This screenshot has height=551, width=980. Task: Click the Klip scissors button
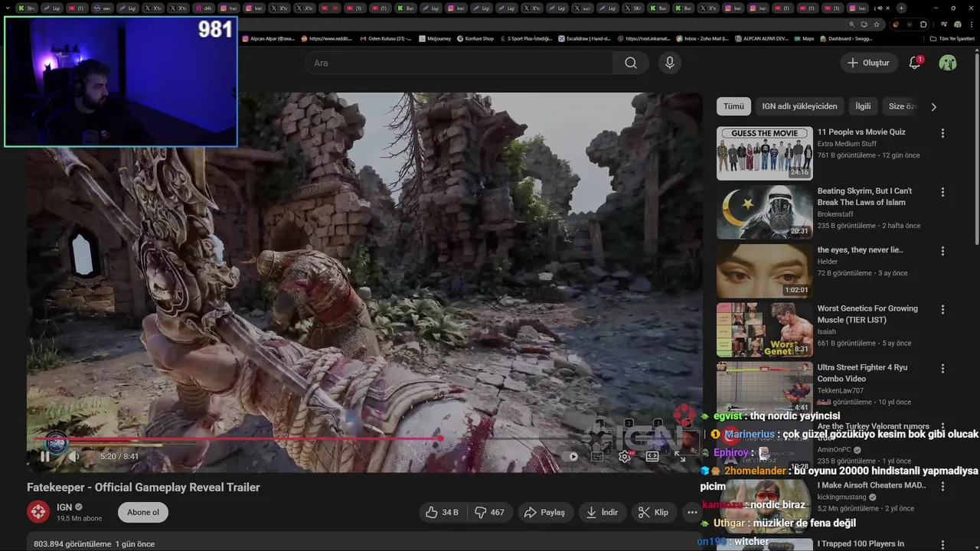654,512
